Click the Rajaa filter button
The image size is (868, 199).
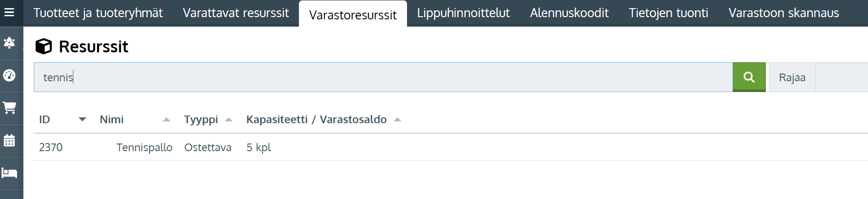(792, 78)
